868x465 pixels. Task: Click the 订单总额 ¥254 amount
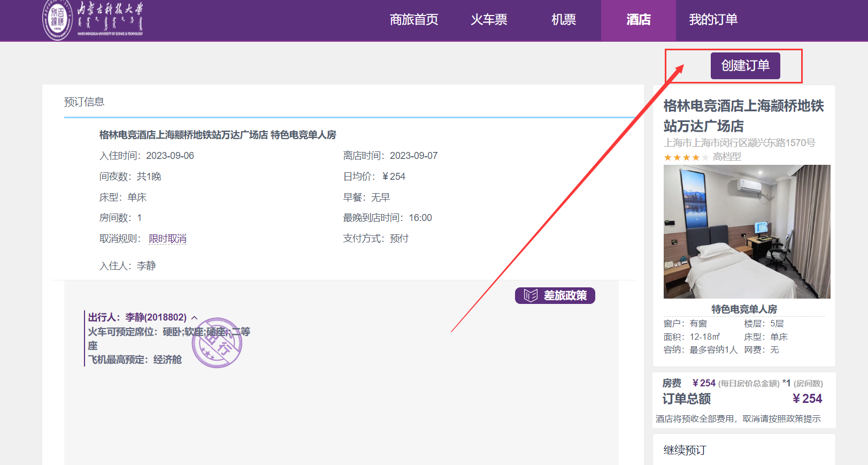click(807, 399)
